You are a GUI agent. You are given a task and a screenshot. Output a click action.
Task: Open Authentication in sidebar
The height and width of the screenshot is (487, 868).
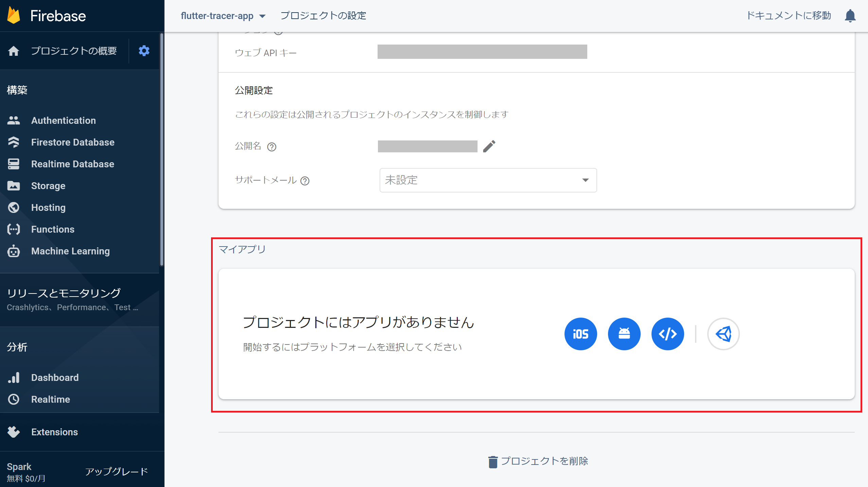pos(64,120)
